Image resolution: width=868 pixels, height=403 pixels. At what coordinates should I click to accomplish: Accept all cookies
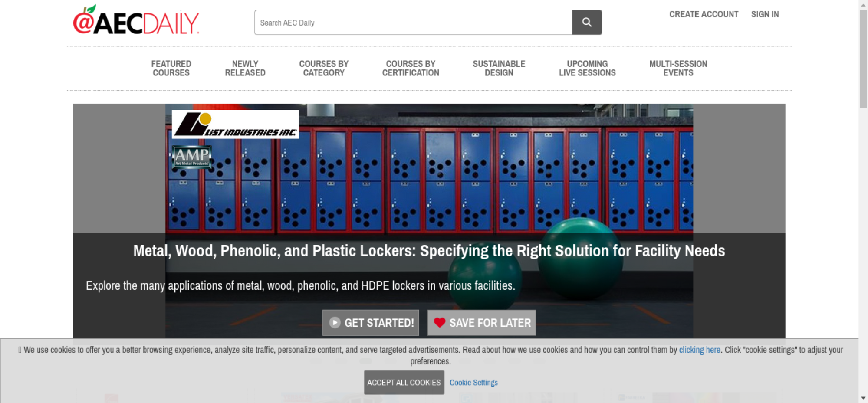point(404,383)
